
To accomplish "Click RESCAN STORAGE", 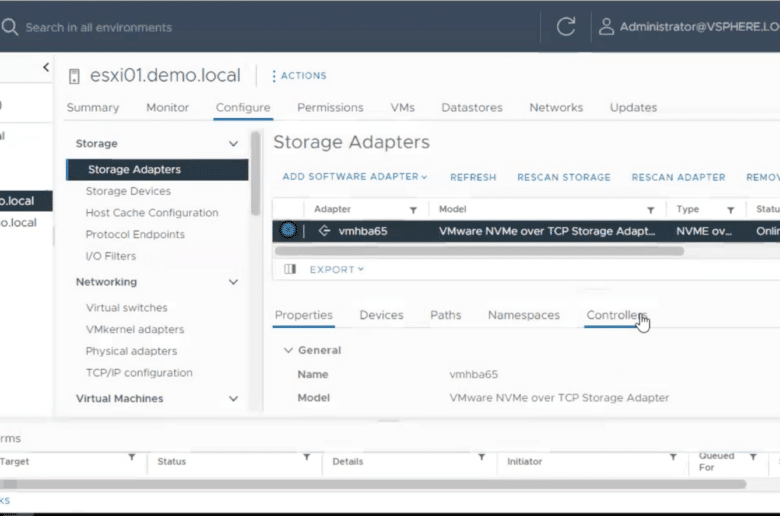I will click(x=564, y=177).
